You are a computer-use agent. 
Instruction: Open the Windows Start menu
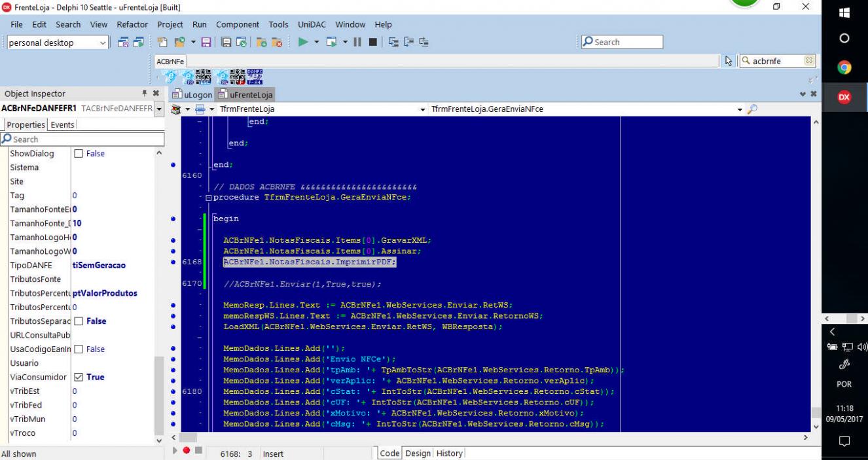[x=844, y=12]
